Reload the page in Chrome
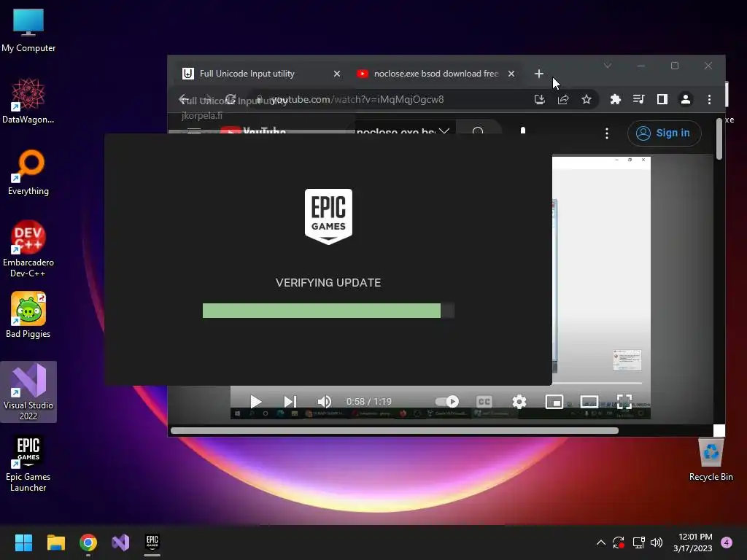Viewport: 747px width, 560px height. 231,99
